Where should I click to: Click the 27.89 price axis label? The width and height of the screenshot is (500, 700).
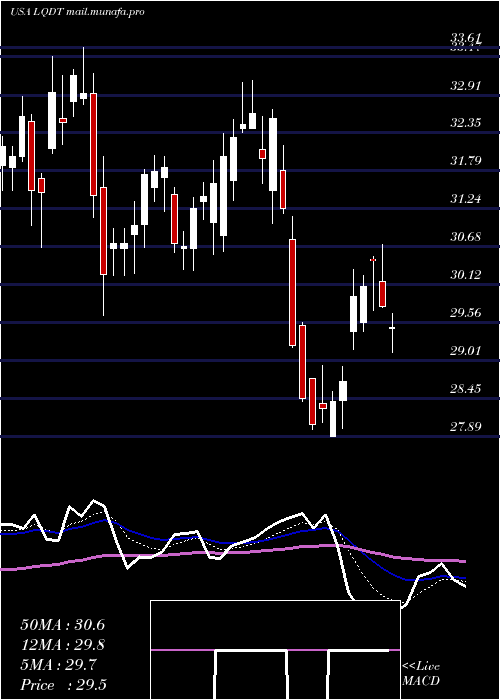(466, 426)
